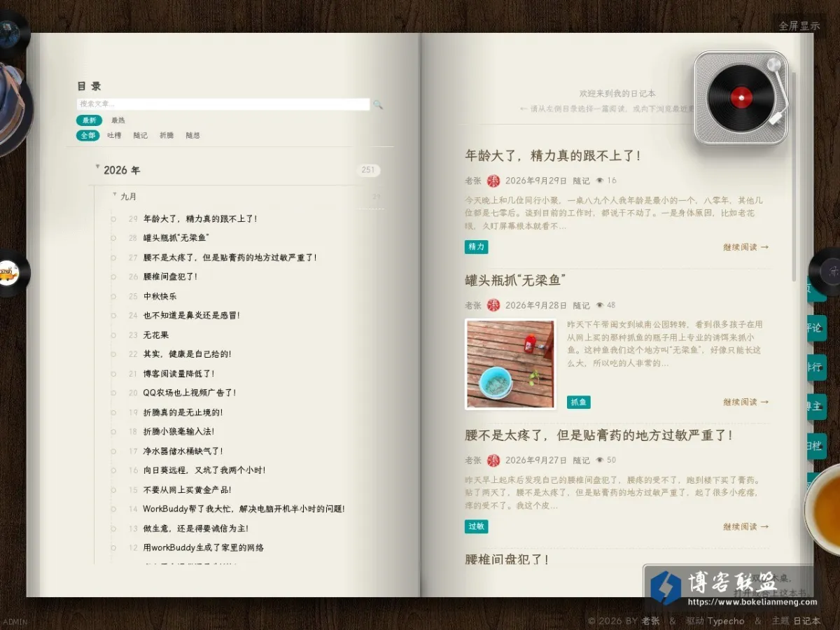Click 继续阅读 for the 过敏 article

[x=746, y=526]
